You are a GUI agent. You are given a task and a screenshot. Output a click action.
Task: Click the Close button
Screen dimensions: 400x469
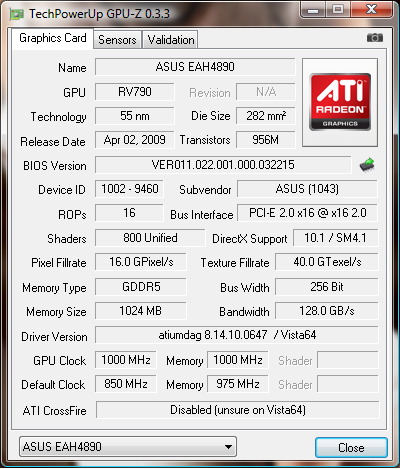[x=351, y=447]
